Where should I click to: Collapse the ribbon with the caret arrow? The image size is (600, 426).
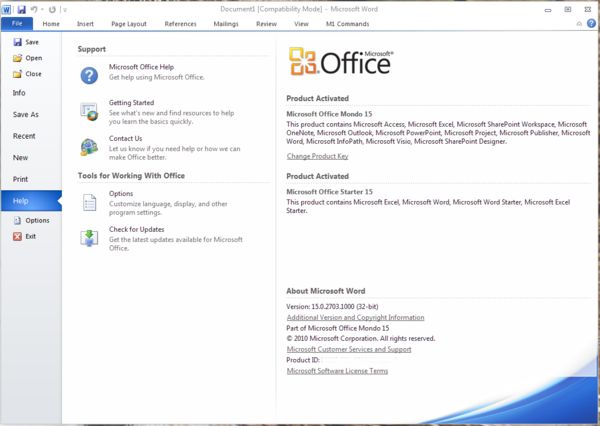(x=579, y=24)
